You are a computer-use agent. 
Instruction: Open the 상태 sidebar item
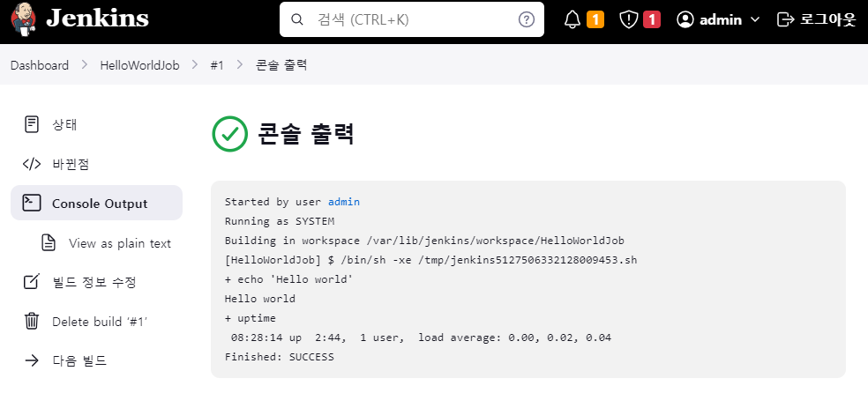pos(96,125)
